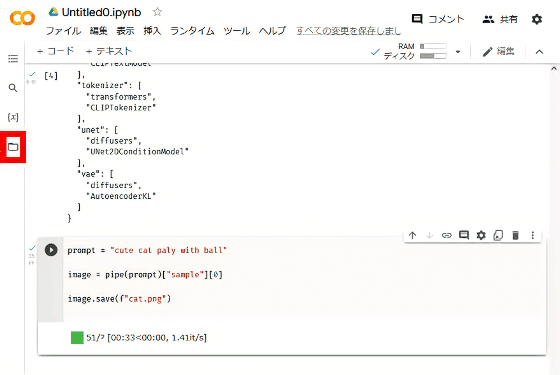The width and height of the screenshot is (560, 375).
Task: Open the 共有 share button
Action: point(500,19)
